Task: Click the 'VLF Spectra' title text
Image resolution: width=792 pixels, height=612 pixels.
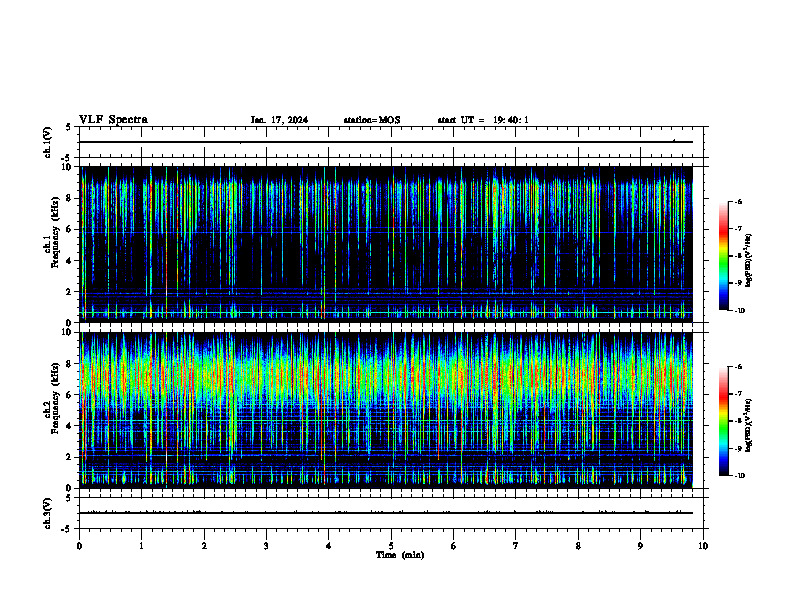Action: [113, 120]
